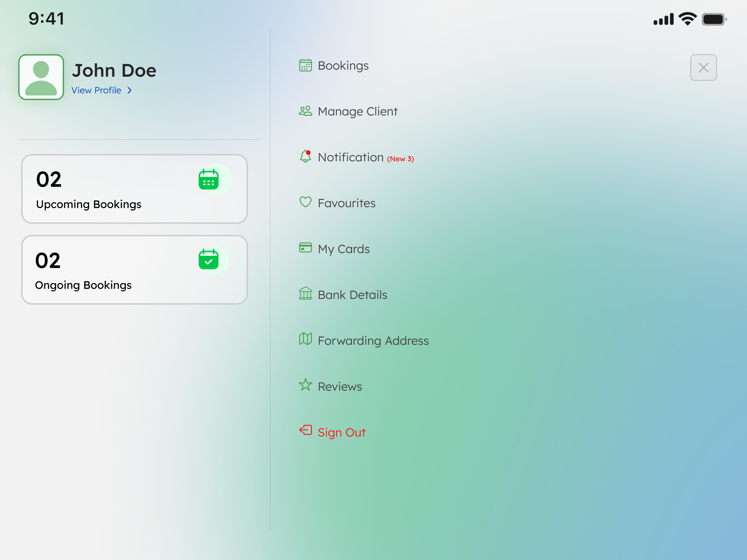Click the Wi-Fi status icon
747x560 pixels.
click(x=688, y=19)
